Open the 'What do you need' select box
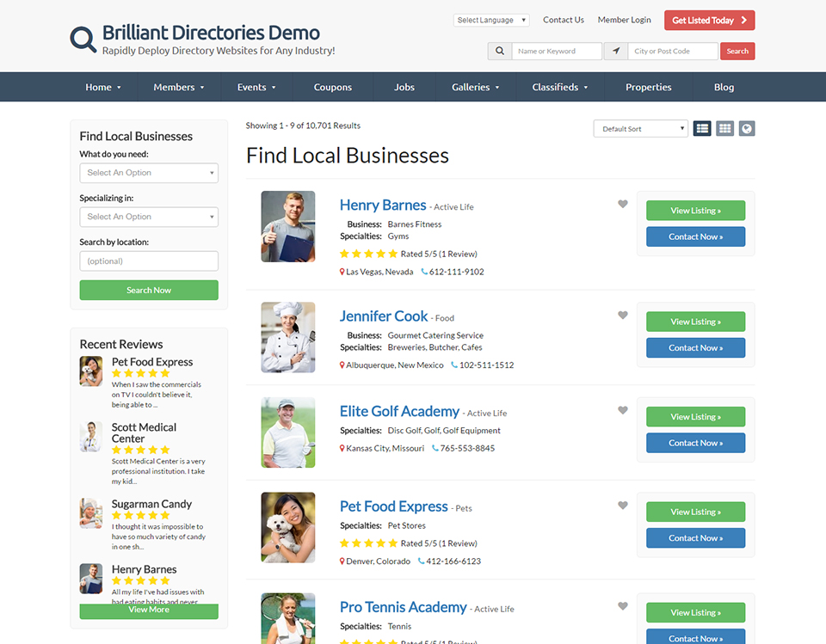 [x=149, y=173]
